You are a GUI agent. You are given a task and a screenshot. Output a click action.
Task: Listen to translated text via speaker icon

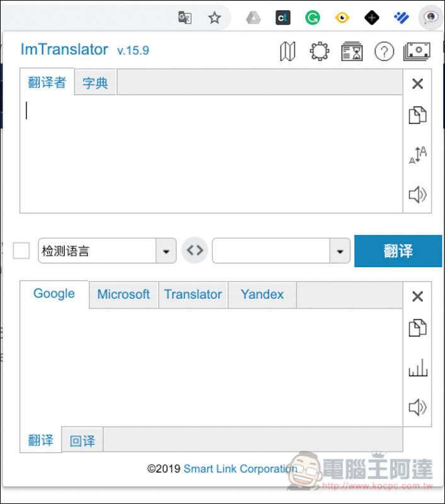(417, 407)
